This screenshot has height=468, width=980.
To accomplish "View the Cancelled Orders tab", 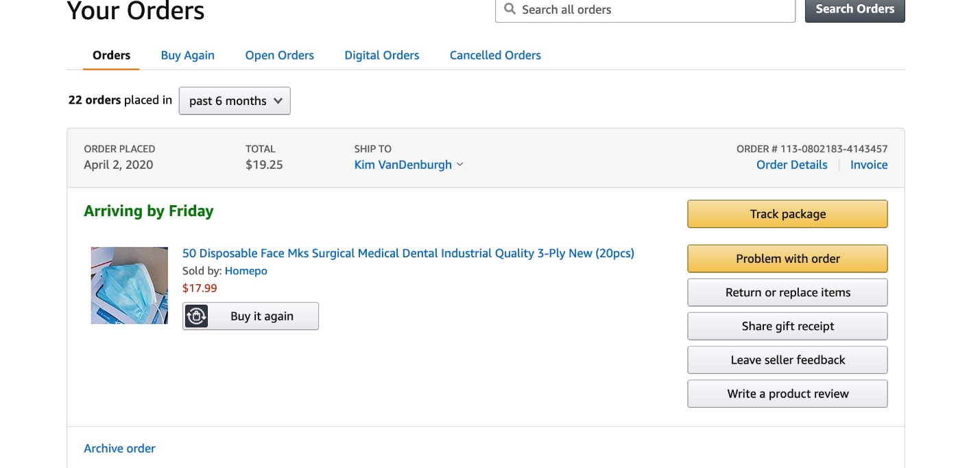I will [495, 56].
